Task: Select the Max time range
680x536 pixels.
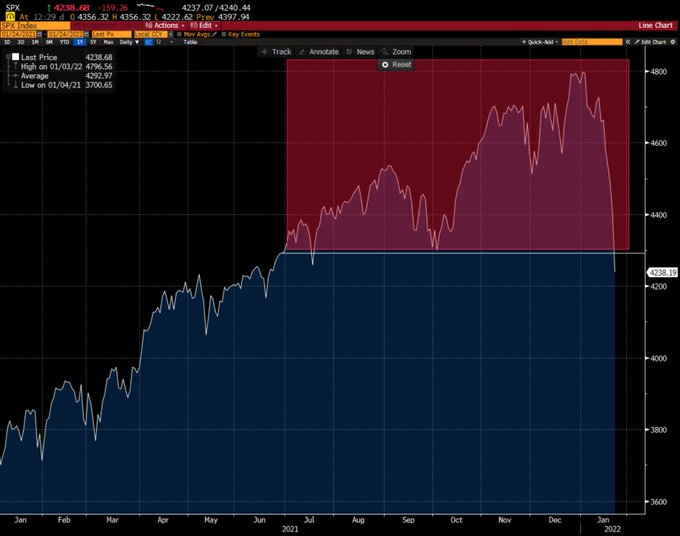Action: 108,42
